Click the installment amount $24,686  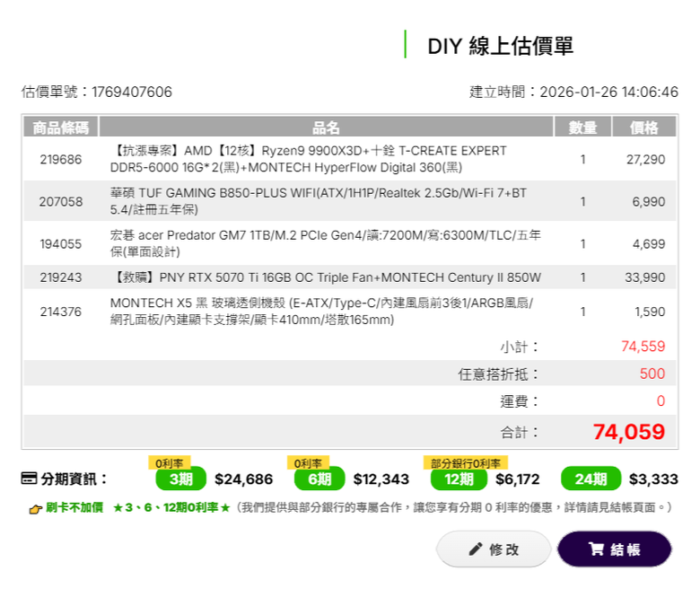click(244, 479)
